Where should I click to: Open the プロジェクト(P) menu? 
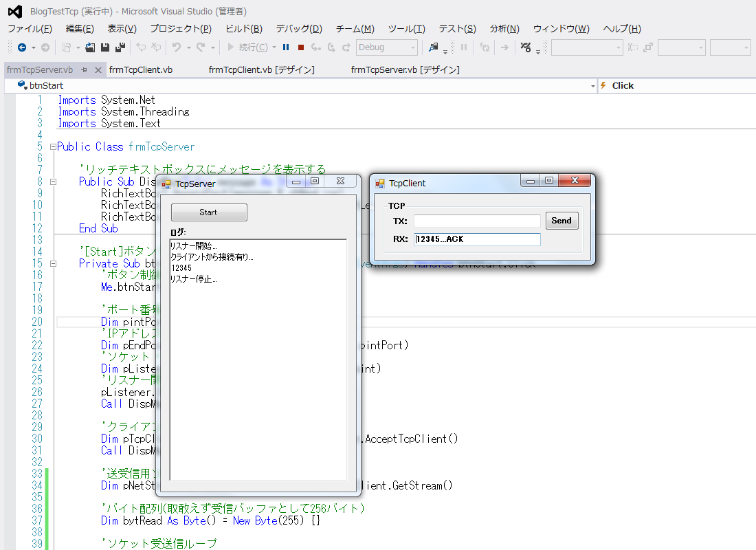[181, 28]
